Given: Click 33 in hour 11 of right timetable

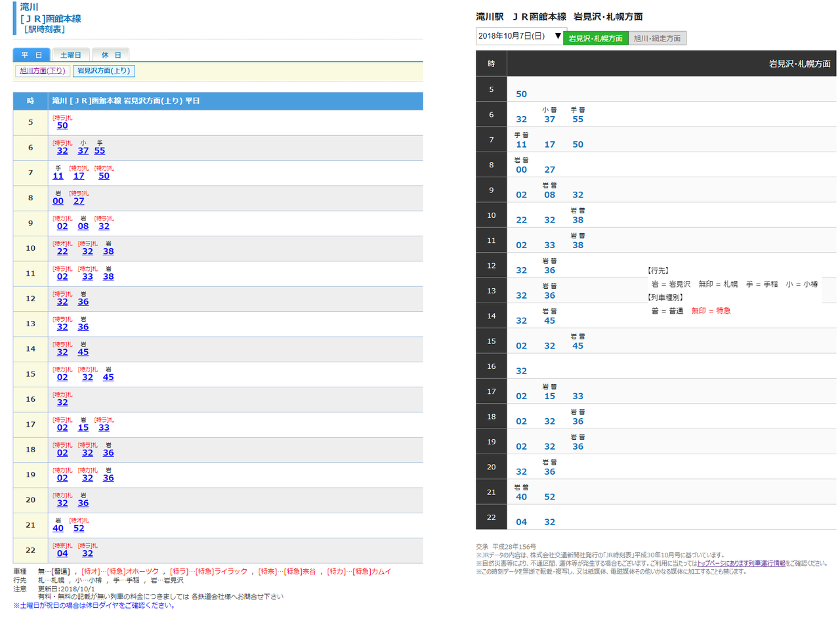Looking at the screenshot, I should [x=550, y=245].
